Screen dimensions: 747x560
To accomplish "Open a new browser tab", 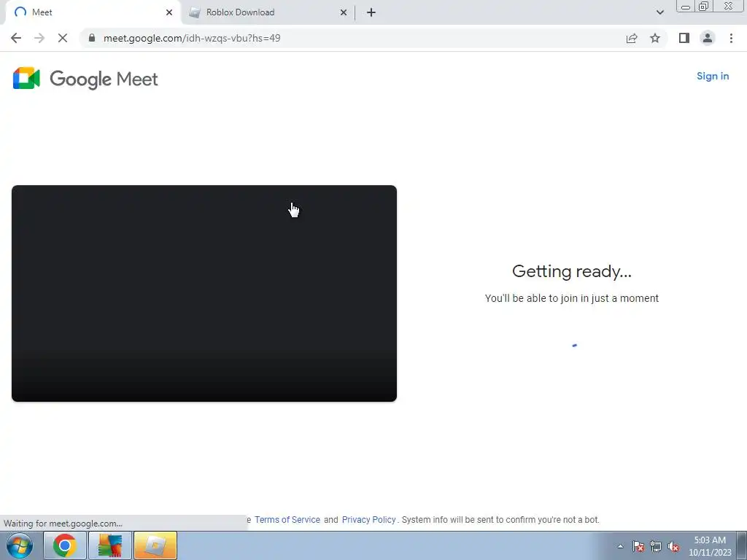I will click(371, 12).
